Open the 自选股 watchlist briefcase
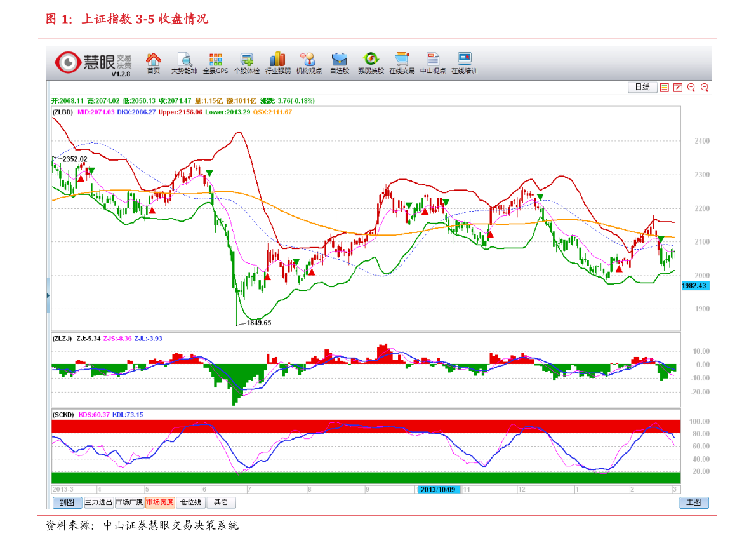 click(340, 63)
